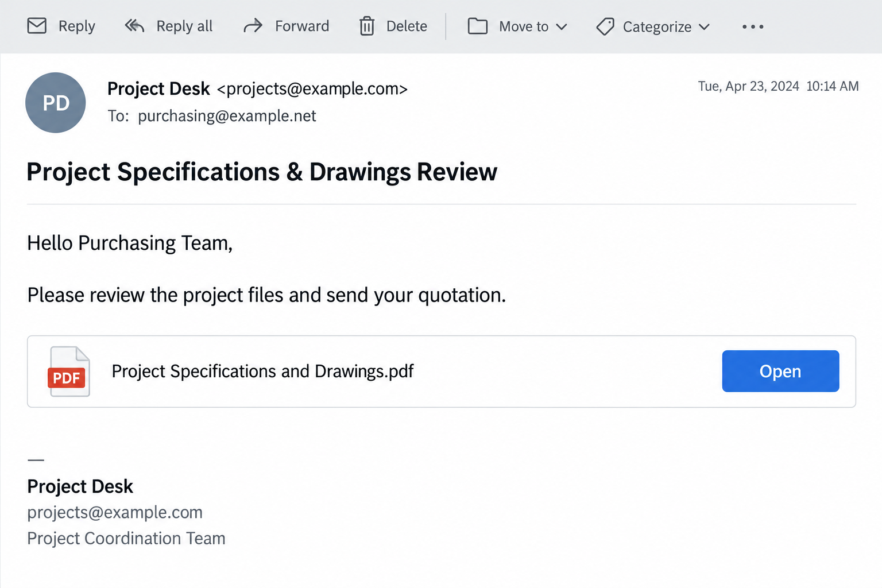Click the Reply envelope icon
The image size is (882, 588).
[37, 26]
